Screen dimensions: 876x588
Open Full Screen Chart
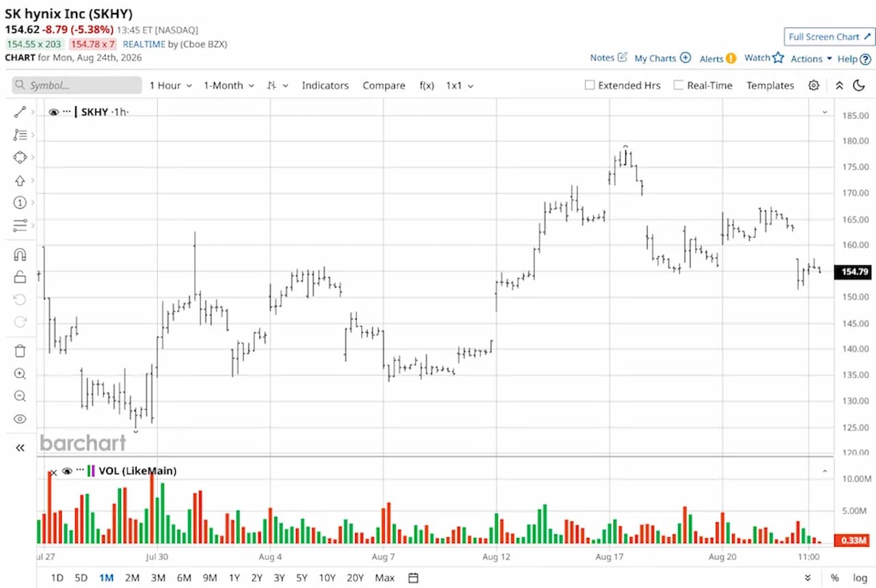point(829,37)
